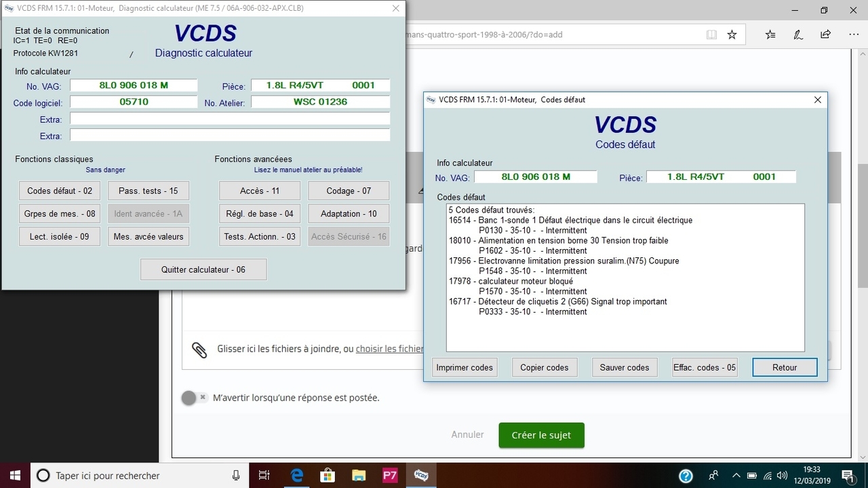Open the Edge favorites hub
868x488 pixels.
click(x=770, y=35)
